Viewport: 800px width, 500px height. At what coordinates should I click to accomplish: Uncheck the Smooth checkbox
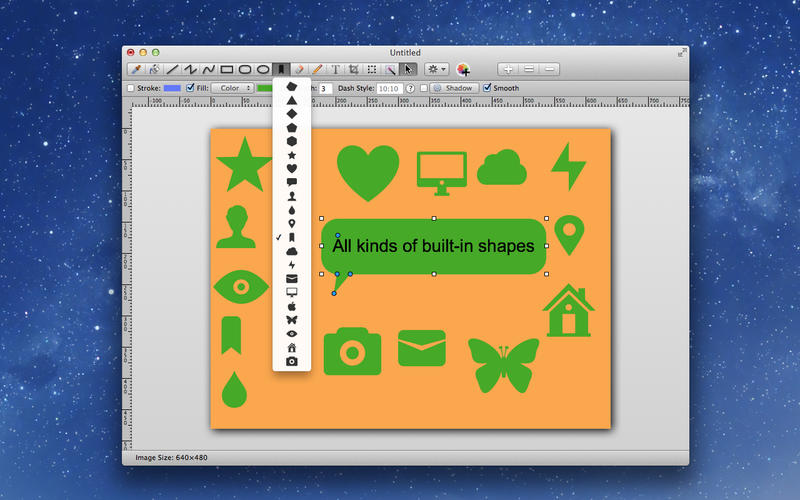pos(487,88)
